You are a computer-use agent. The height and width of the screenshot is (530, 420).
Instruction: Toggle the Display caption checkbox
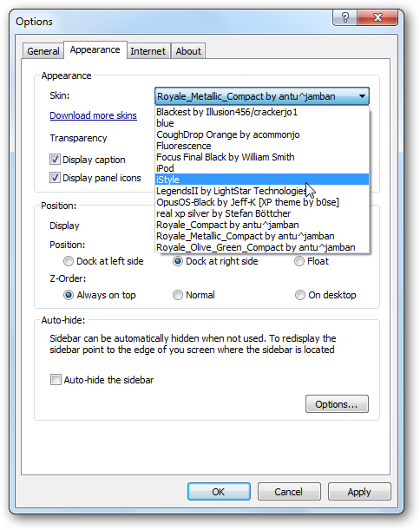point(55,160)
